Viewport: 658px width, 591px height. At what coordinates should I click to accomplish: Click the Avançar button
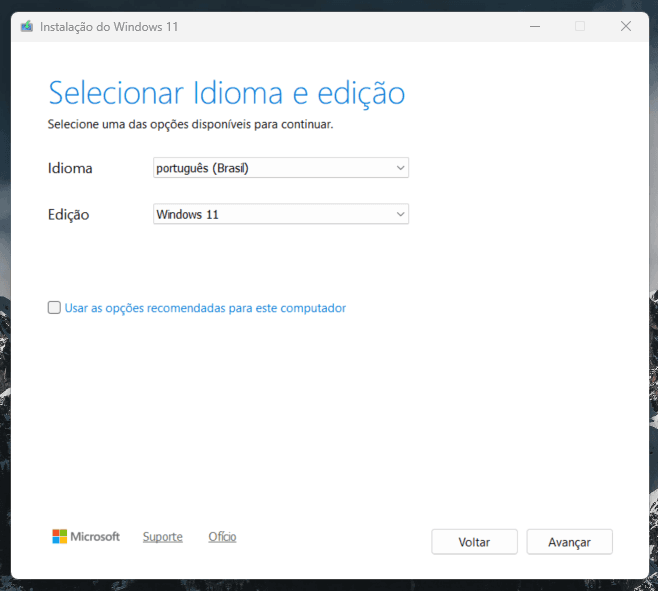point(569,542)
